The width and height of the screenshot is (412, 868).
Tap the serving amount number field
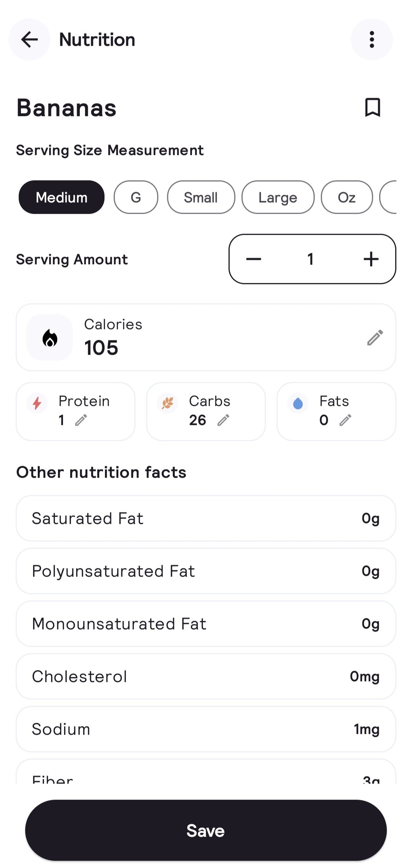click(311, 259)
